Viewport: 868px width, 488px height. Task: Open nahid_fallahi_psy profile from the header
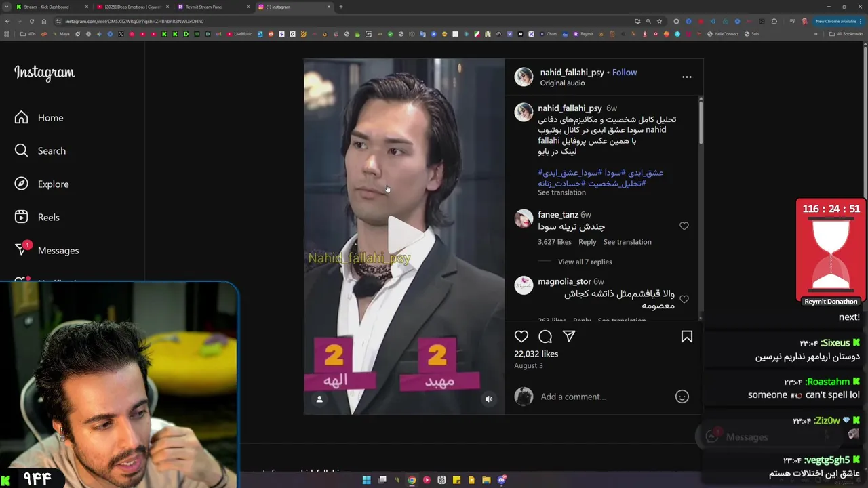(x=572, y=73)
